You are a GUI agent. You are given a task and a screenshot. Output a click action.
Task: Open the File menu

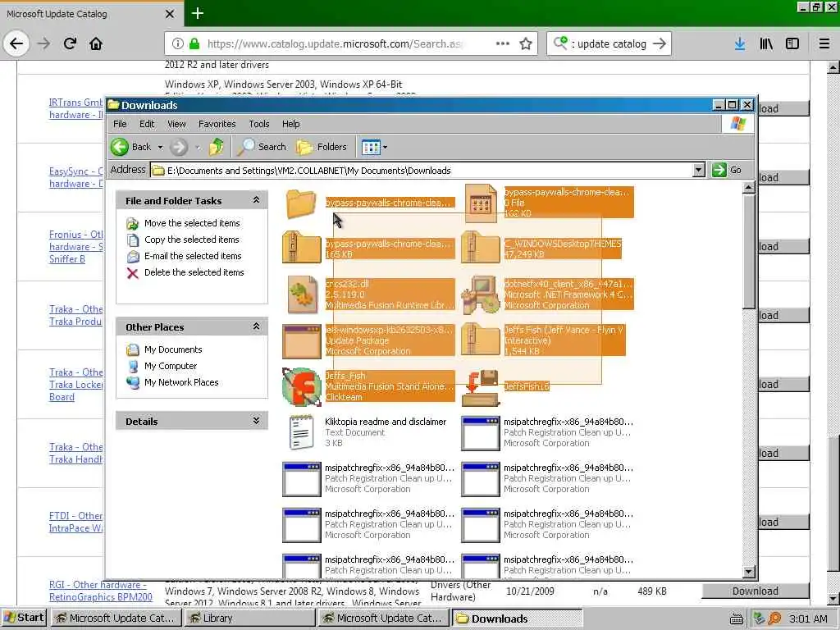[120, 124]
